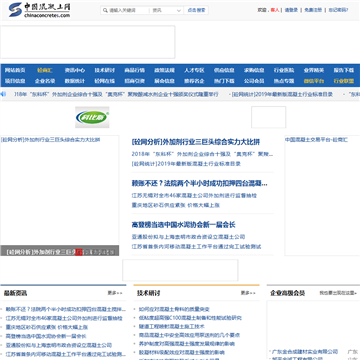Image resolution: width=360 pixels, height=360 pixels.
Task: Open 供应信息 navigation item
Action: (x=224, y=70)
